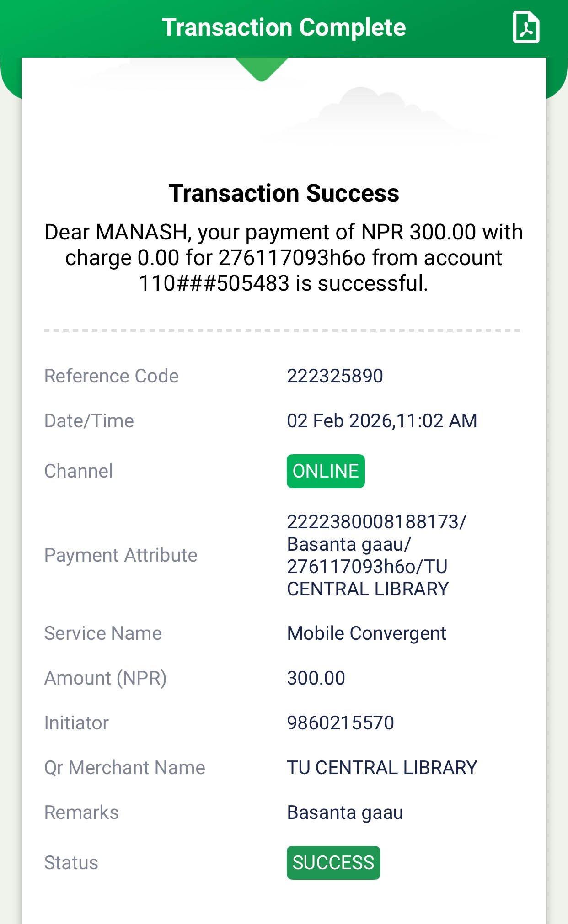The height and width of the screenshot is (924, 568).
Task: Tap the SUCCESS status badge
Action: [x=333, y=863]
